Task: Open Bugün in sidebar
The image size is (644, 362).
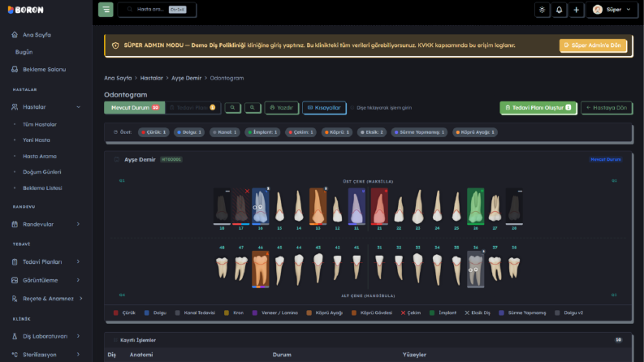Action: click(x=24, y=52)
